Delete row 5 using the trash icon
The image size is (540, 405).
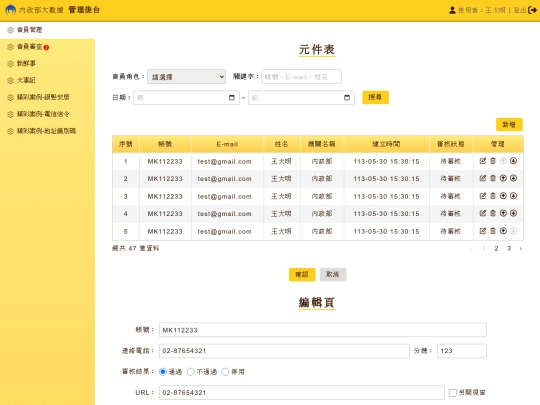click(493, 231)
